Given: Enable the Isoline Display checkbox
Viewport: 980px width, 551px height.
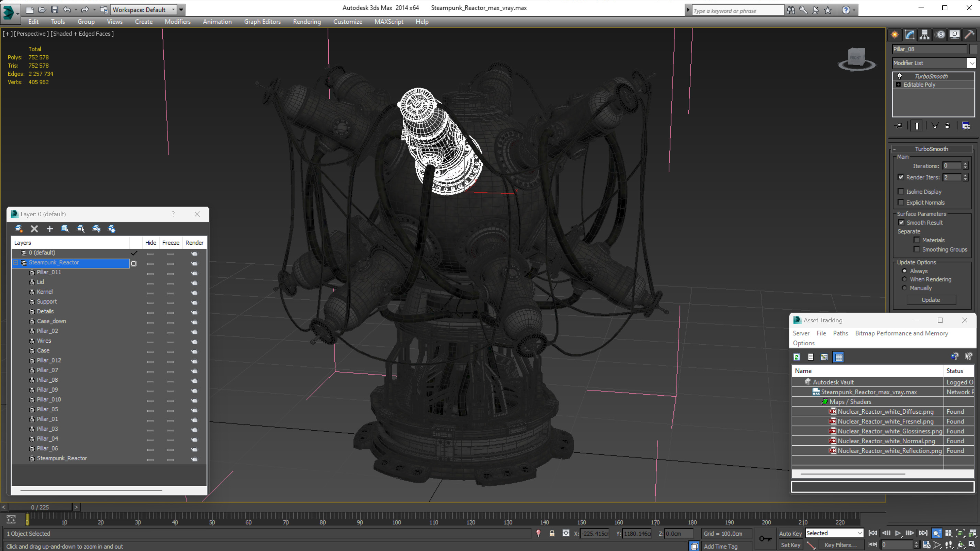Looking at the screenshot, I should point(901,192).
